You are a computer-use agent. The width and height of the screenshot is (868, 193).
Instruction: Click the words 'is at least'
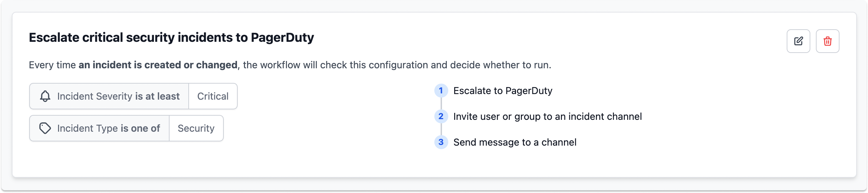click(x=157, y=96)
